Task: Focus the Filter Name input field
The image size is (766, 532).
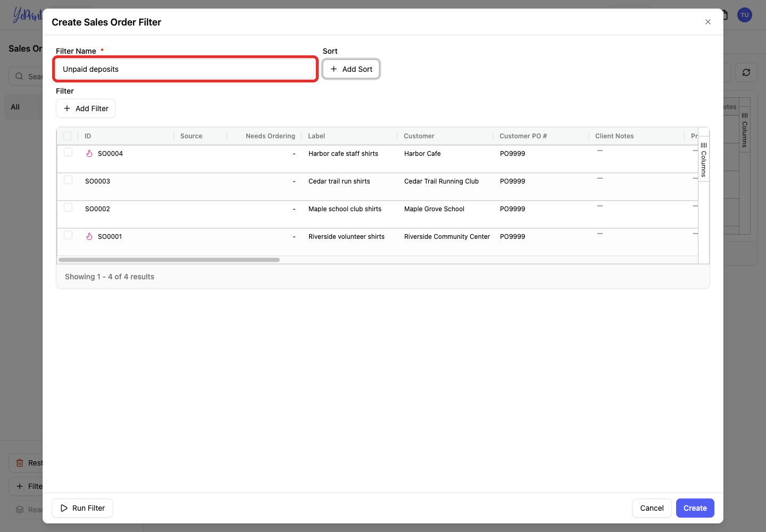Action: (186, 69)
